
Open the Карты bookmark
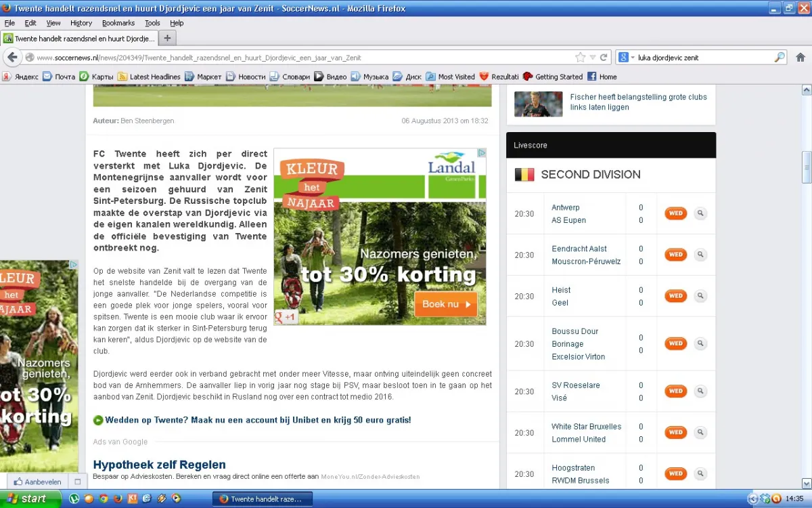97,77
